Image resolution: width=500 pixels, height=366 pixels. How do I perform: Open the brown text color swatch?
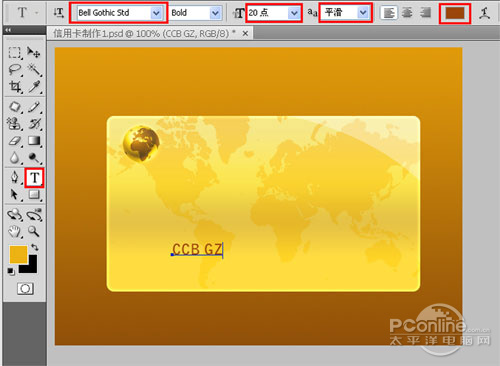[x=455, y=13]
